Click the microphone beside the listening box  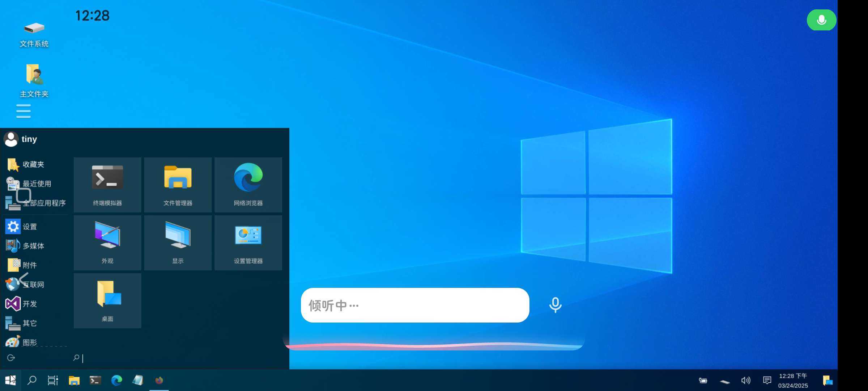click(555, 305)
